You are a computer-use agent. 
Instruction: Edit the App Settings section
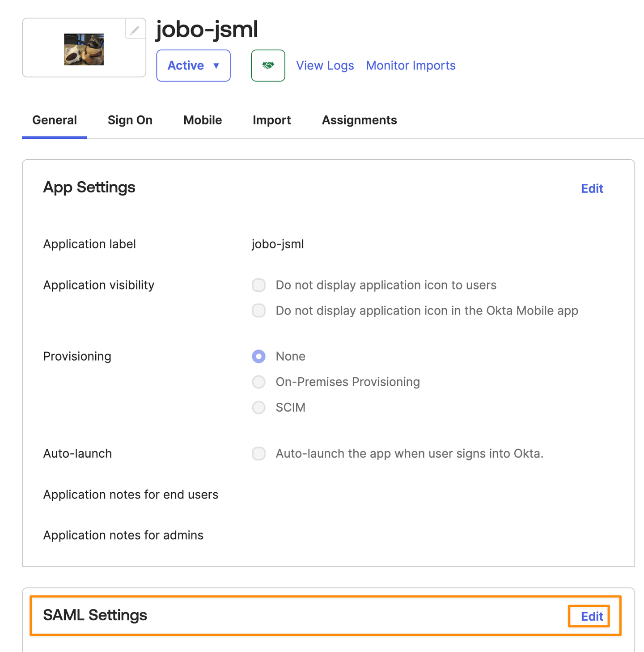coord(592,188)
